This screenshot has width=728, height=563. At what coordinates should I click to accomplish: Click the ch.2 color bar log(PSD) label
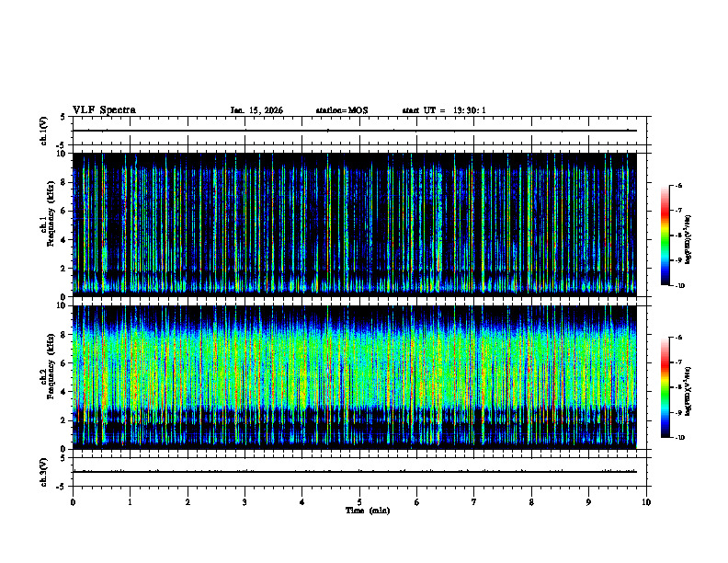coord(688,391)
